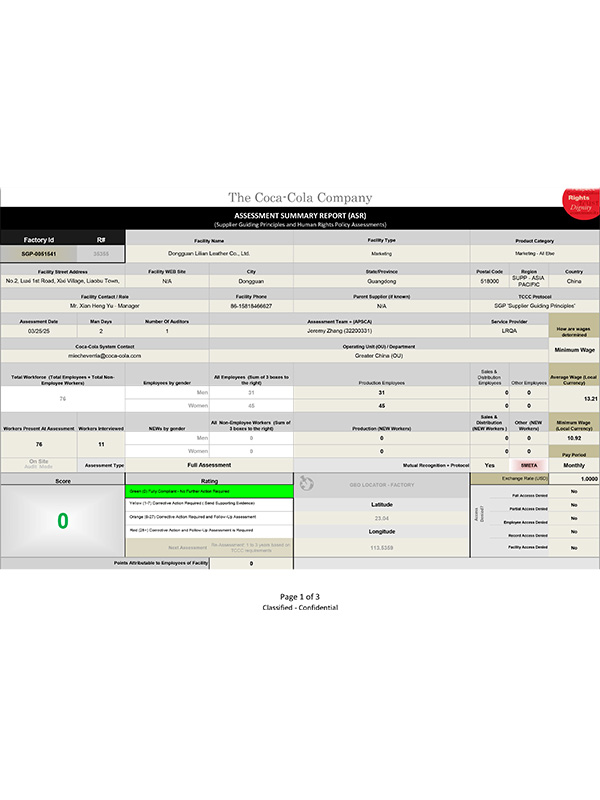Click product category Marketing - All Else
Image resolution: width=600 pixels, height=800 pixels.
(534, 254)
